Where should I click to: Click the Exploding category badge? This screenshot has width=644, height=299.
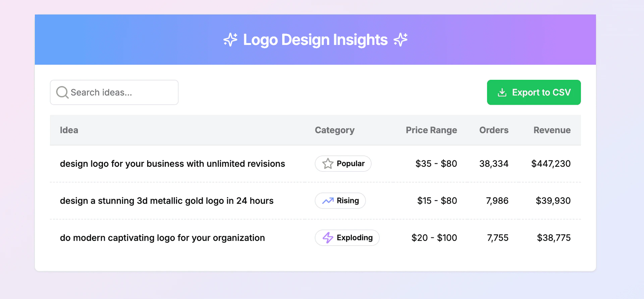click(x=347, y=238)
